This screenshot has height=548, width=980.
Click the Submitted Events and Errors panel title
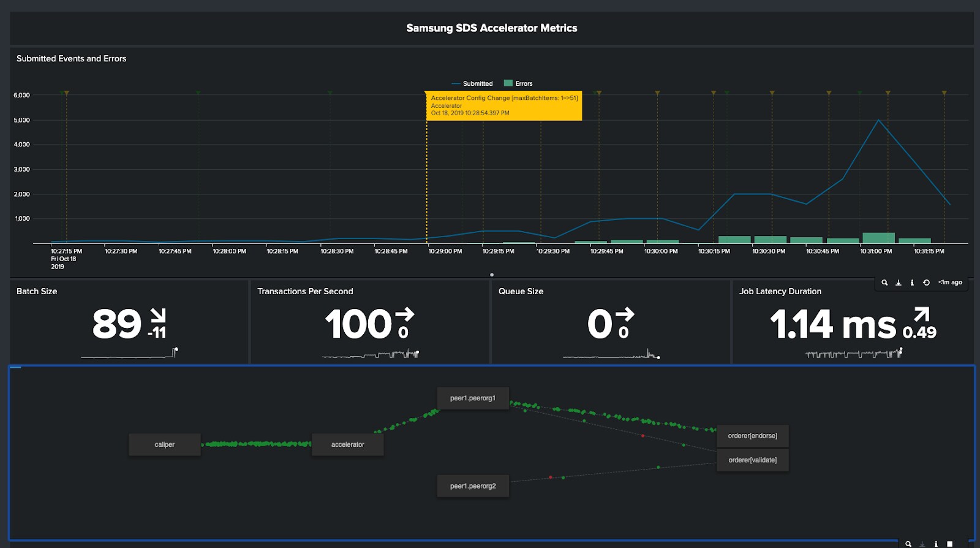71,59
